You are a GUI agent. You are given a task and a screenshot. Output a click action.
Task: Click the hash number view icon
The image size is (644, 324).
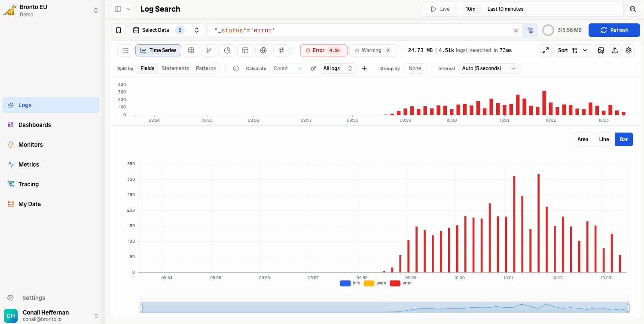click(x=281, y=50)
